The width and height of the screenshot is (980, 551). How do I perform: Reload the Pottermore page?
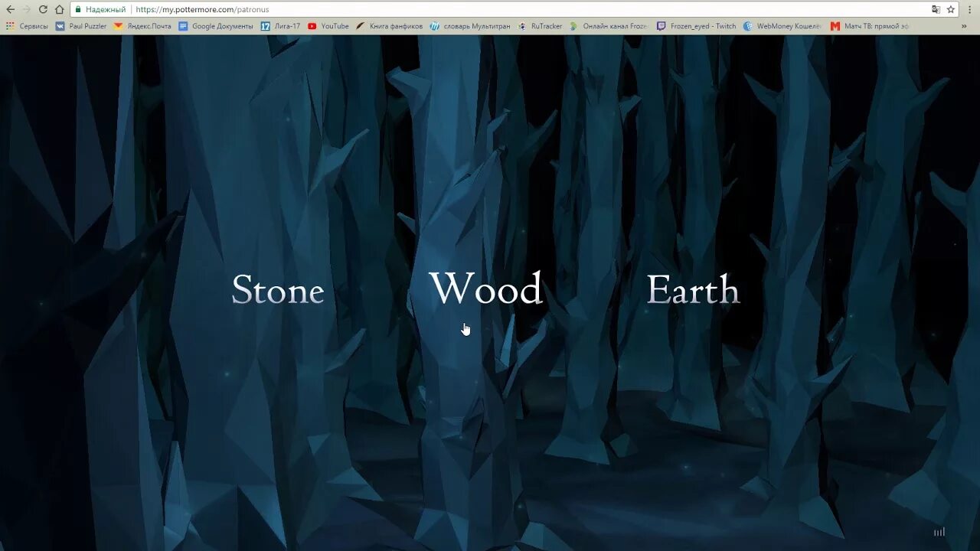click(x=43, y=9)
